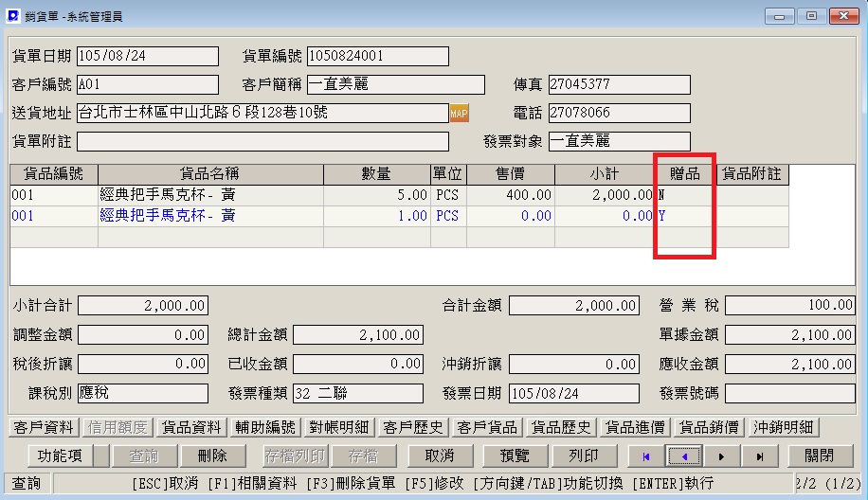Image resolution: width=868 pixels, height=500 pixels.
Task: Click the 數量 column header
Action: [377, 174]
